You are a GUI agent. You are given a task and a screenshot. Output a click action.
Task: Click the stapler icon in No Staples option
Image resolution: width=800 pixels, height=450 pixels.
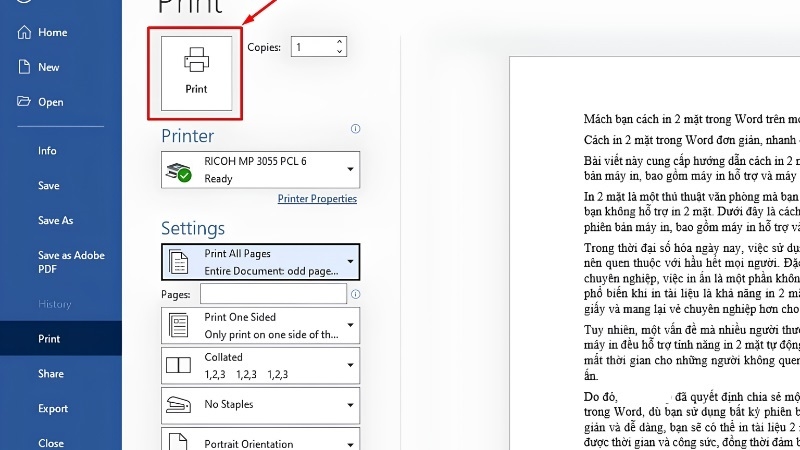coord(179,405)
